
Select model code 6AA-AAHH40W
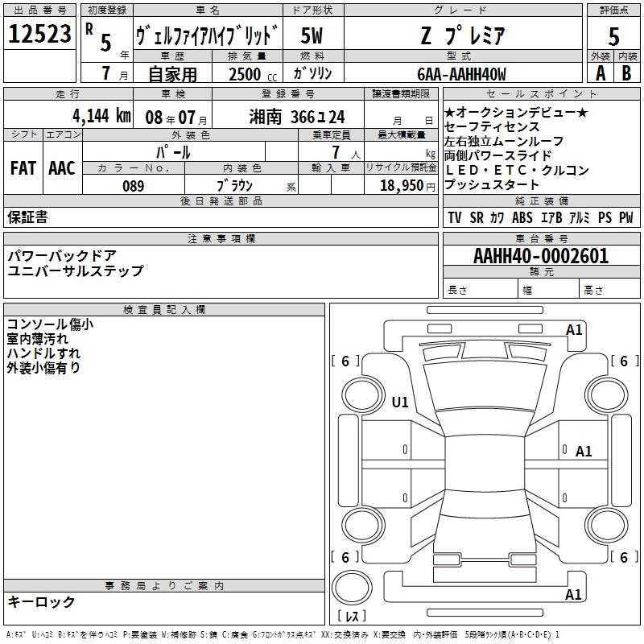[461, 74]
